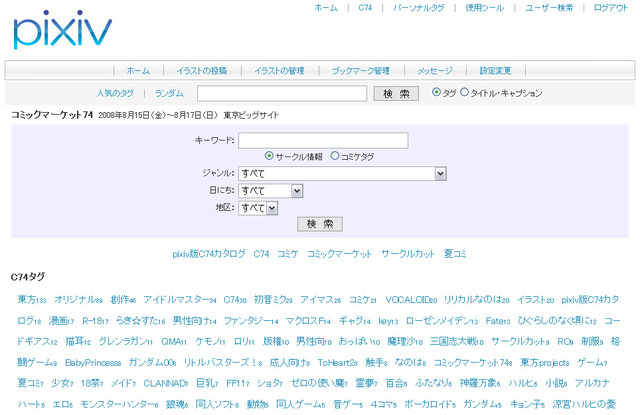Open 設定変更 menu item
The height and width of the screenshot is (415, 640).
(x=495, y=71)
